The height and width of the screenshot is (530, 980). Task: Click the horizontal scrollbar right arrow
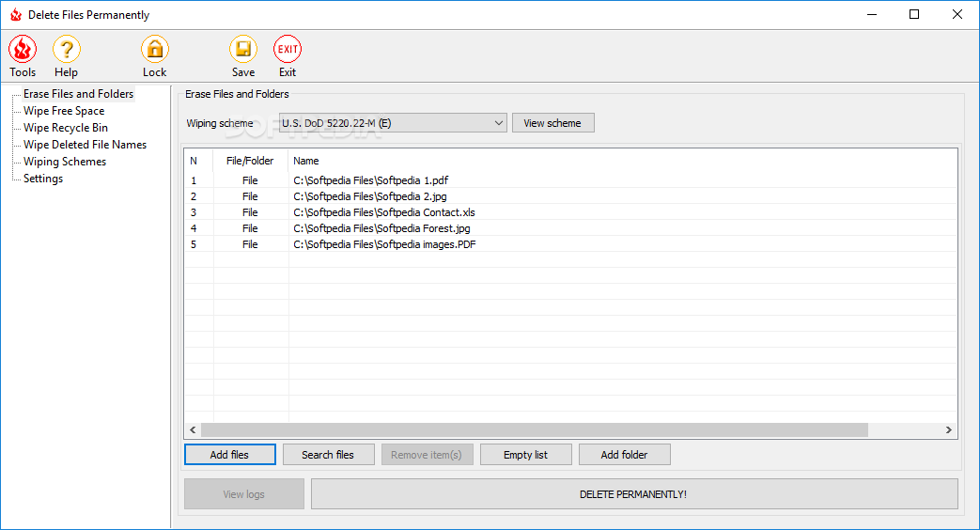pyautogui.click(x=949, y=430)
